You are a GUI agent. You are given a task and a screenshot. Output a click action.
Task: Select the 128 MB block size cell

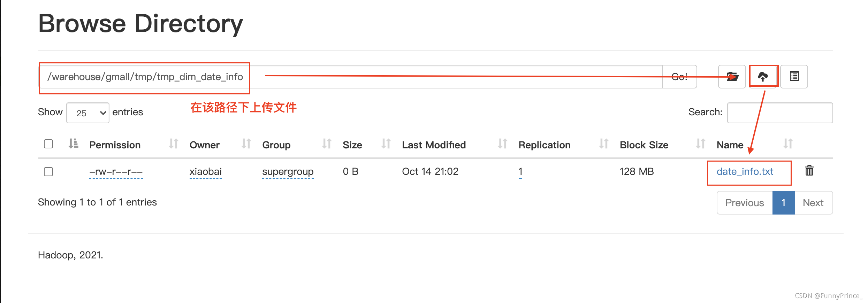637,171
